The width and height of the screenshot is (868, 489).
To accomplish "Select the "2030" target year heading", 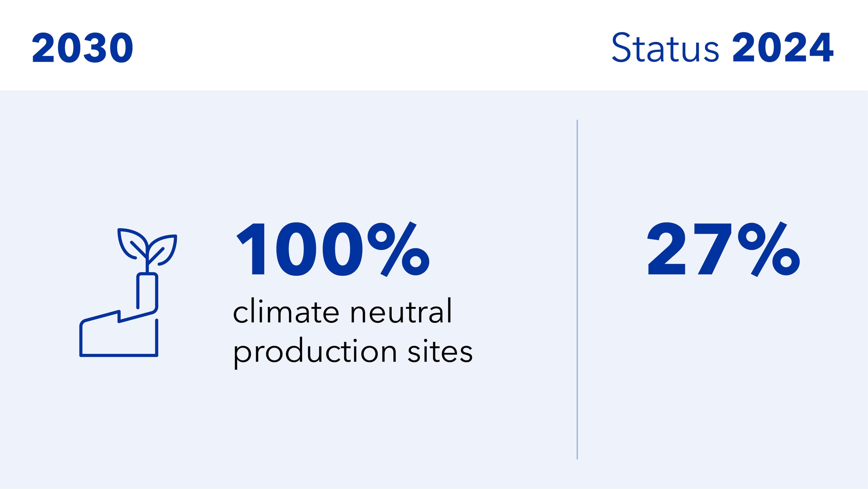I will click(x=83, y=48).
